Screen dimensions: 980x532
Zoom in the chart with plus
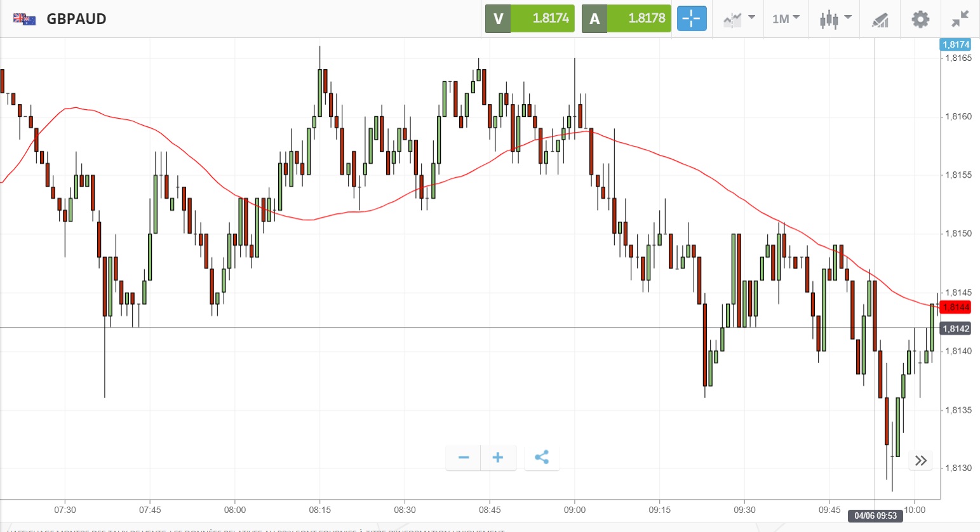click(498, 458)
